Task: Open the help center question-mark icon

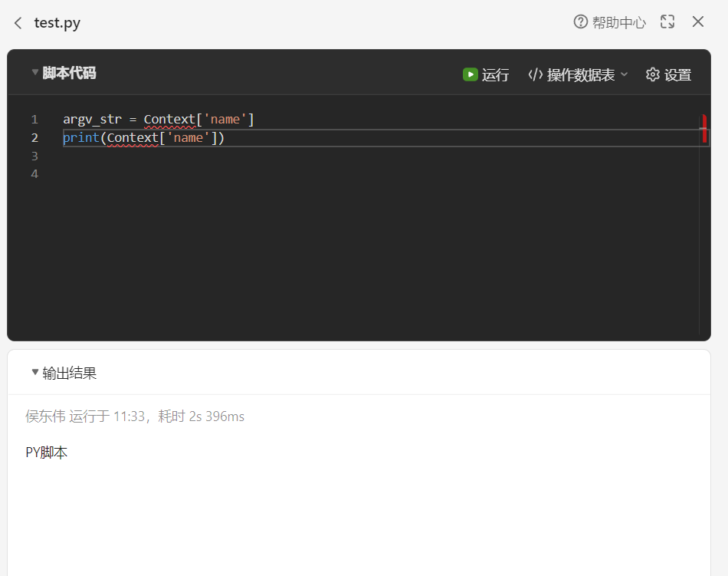Action: (x=580, y=21)
